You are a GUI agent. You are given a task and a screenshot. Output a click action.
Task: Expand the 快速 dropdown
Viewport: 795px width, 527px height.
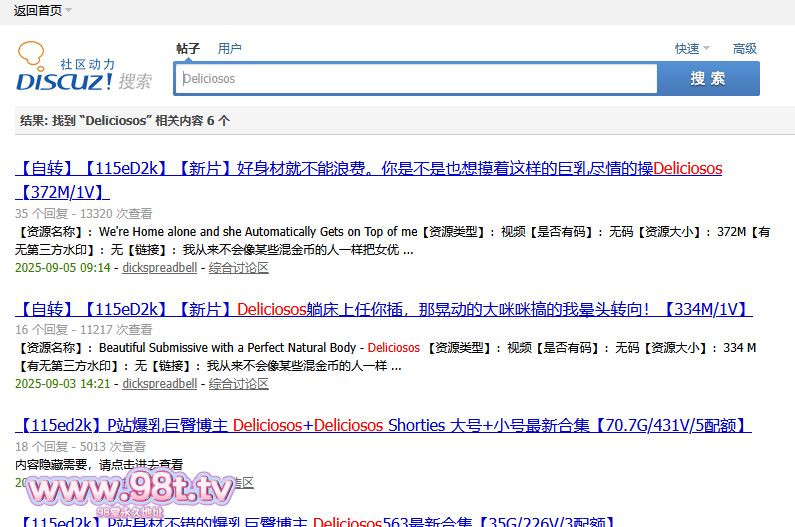click(692, 49)
